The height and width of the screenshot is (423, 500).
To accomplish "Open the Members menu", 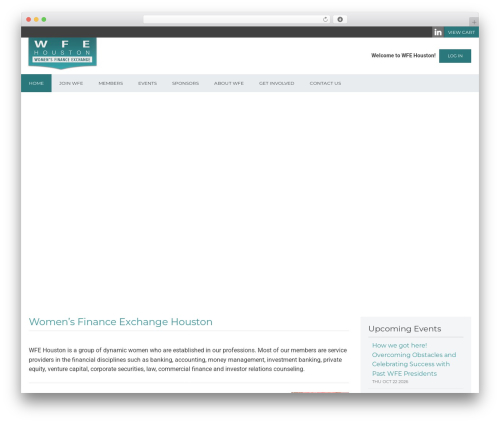I will coord(111,83).
